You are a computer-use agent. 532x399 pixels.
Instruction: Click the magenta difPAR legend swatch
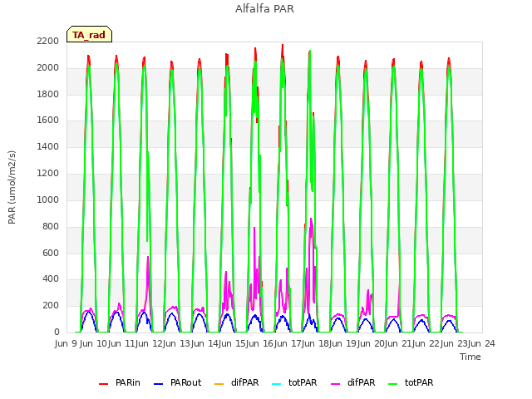[335, 384]
